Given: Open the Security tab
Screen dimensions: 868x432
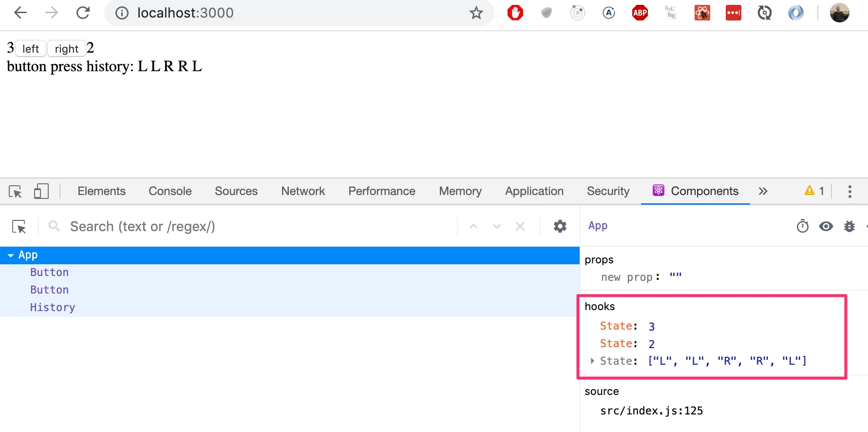Looking at the screenshot, I should tap(608, 191).
